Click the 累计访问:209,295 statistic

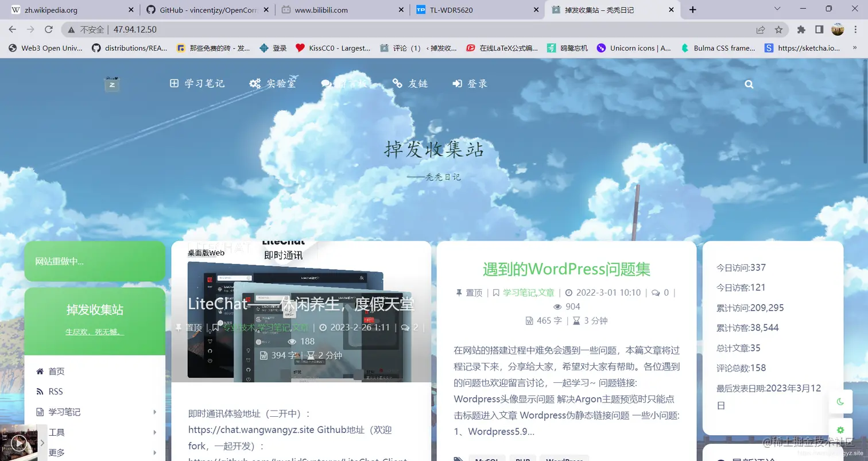pyautogui.click(x=750, y=308)
